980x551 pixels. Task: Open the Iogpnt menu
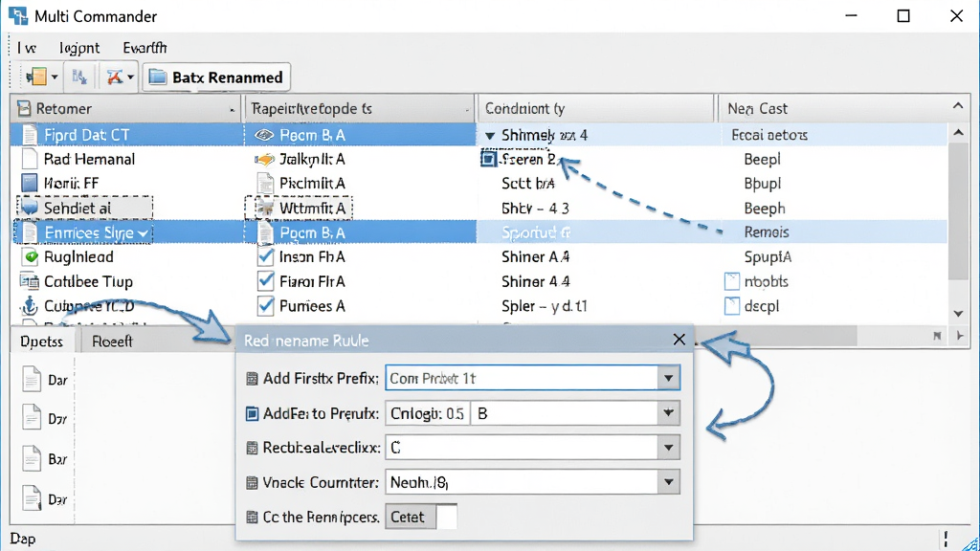pos(79,48)
